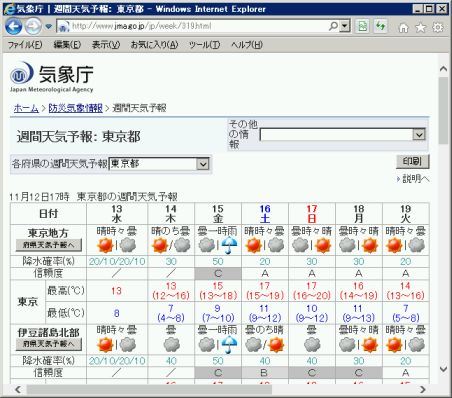Click 伊豆諸島北部 weather icon for 16 土
The height and width of the screenshot is (398, 452).
coord(265,345)
